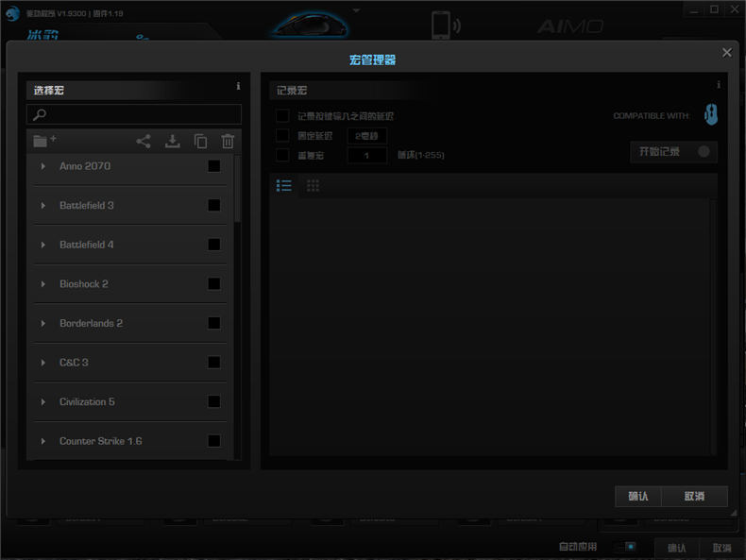Click the macro search input field

pyautogui.click(x=134, y=114)
